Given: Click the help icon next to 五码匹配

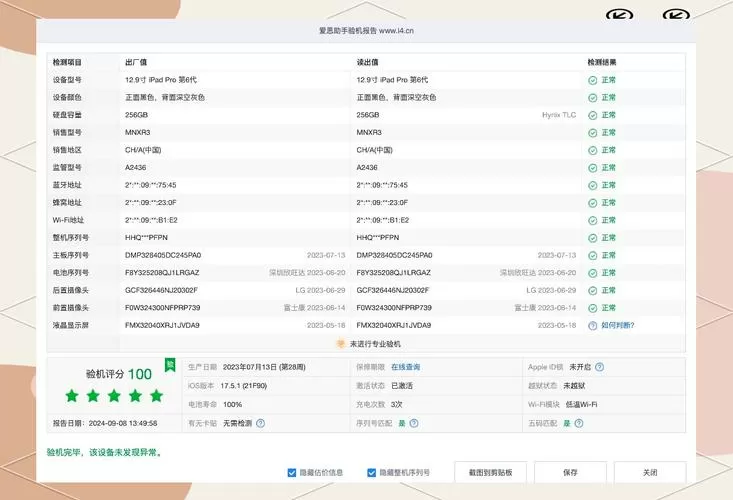Looking at the screenshot, I should pos(579,423).
